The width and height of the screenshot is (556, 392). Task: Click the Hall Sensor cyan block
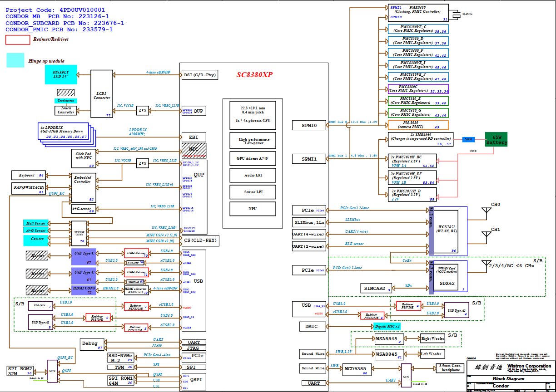[36, 223]
